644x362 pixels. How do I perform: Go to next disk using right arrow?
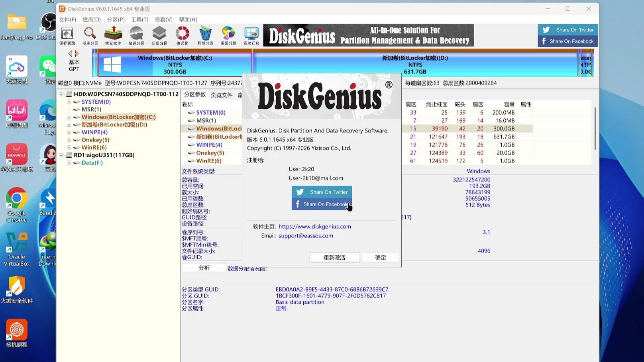pos(77,53)
